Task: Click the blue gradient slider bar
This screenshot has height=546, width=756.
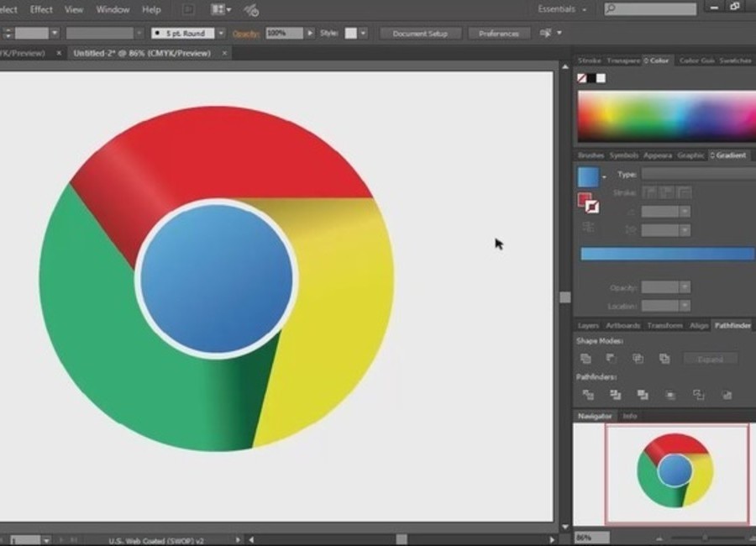Action: pyautogui.click(x=667, y=254)
